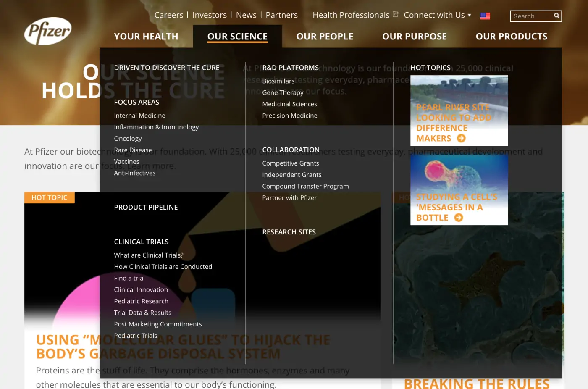
Task: Open Driven to Discover the Cure
Action: 167,68
